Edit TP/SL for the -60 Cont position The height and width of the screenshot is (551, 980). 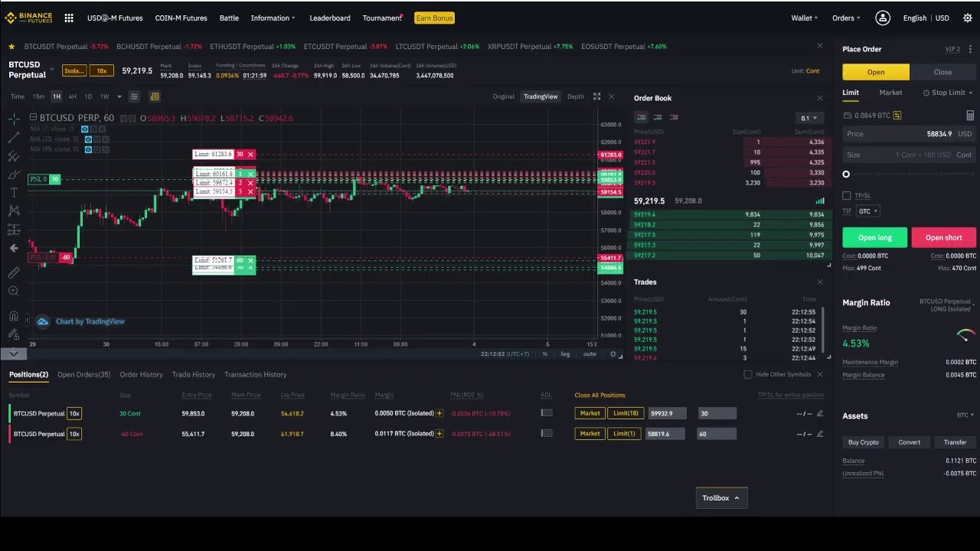[820, 434]
